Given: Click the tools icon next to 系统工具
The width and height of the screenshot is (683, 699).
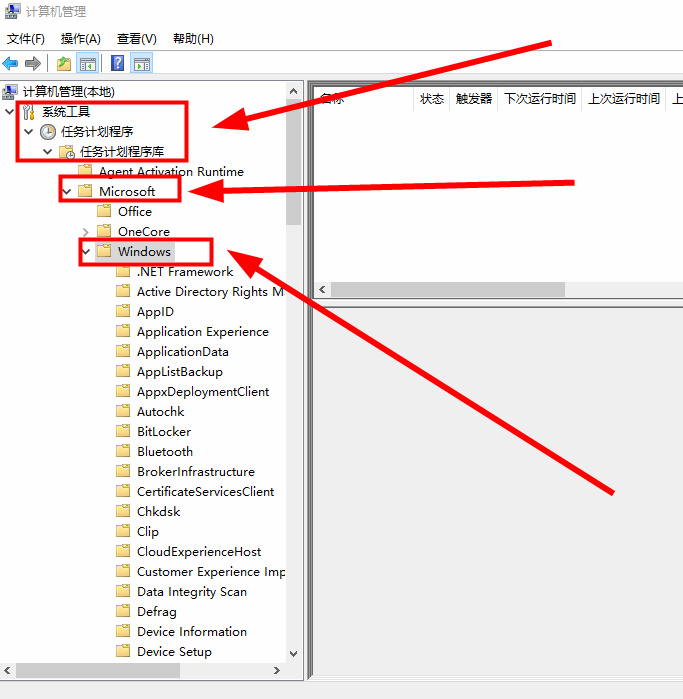Looking at the screenshot, I should [28, 112].
